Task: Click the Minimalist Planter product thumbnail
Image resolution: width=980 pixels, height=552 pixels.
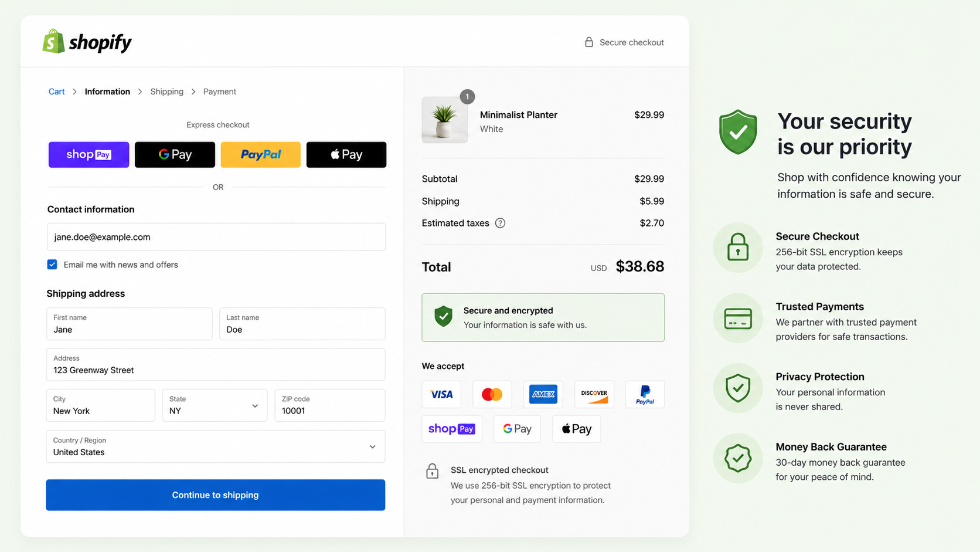Action: point(445,120)
